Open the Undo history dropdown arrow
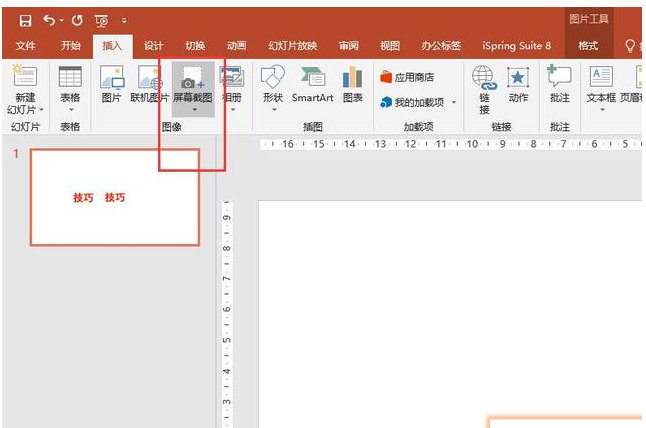Screen dimensions: 646x428 (x=61, y=20)
